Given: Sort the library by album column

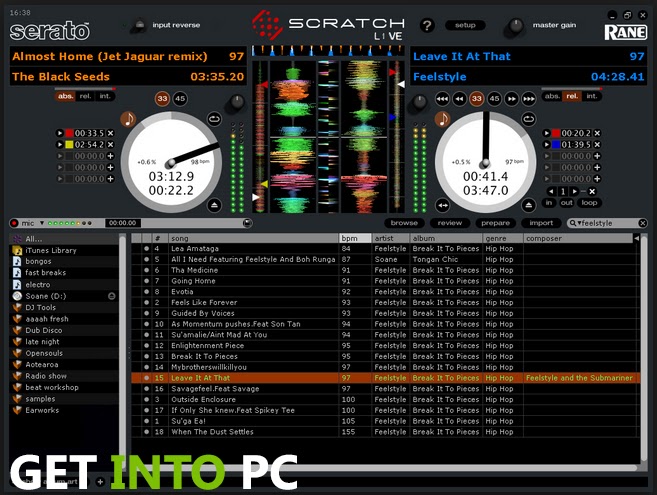Looking at the screenshot, I should (x=446, y=238).
